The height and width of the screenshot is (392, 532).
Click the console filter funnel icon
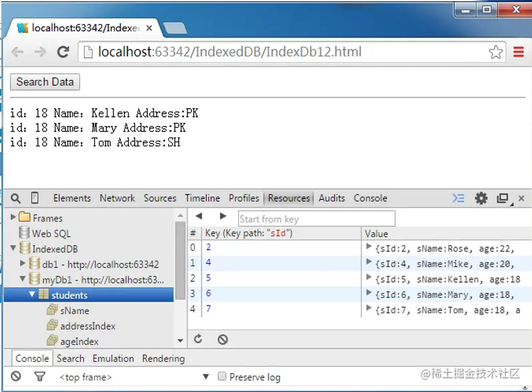click(39, 377)
